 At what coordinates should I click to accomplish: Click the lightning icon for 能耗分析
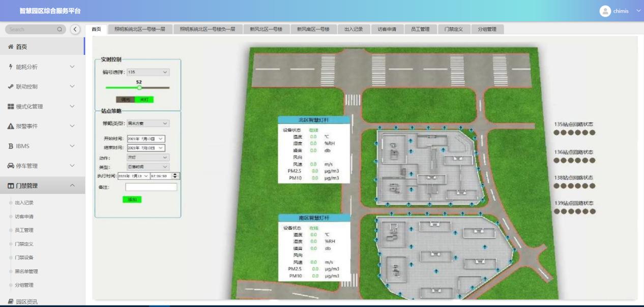[11, 67]
